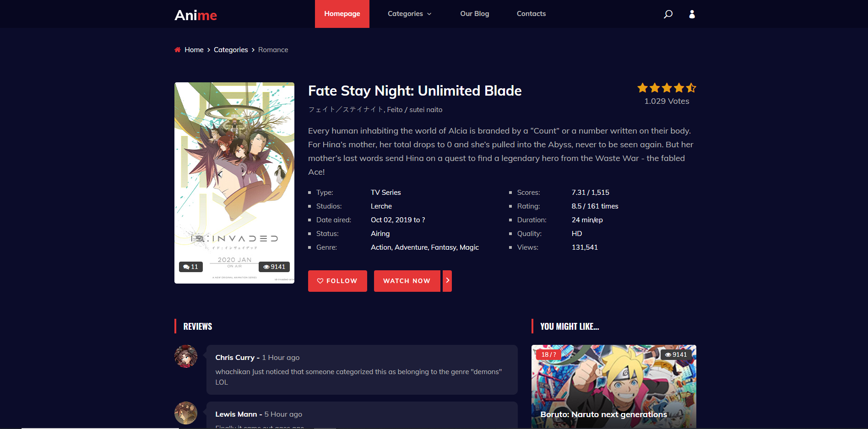The width and height of the screenshot is (868, 429).
Task: Click the arrow next to Watch Now
Action: (447, 281)
